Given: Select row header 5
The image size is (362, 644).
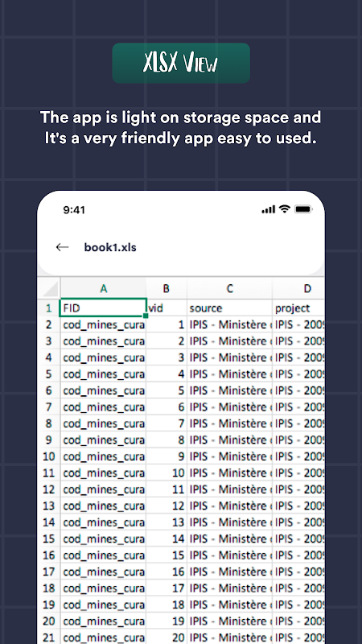Looking at the screenshot, I should coord(49,374).
